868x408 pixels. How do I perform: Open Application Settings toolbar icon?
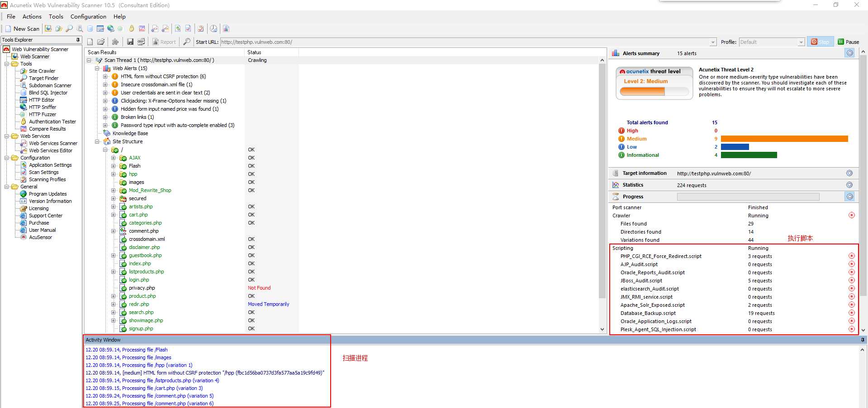[x=178, y=28]
